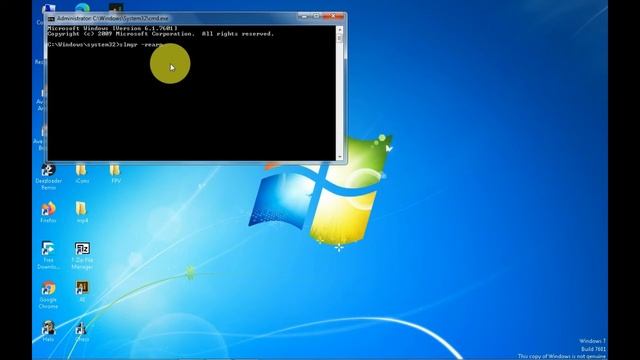Select the FPV folder on desktop
The image size is (640, 360).
point(116,173)
